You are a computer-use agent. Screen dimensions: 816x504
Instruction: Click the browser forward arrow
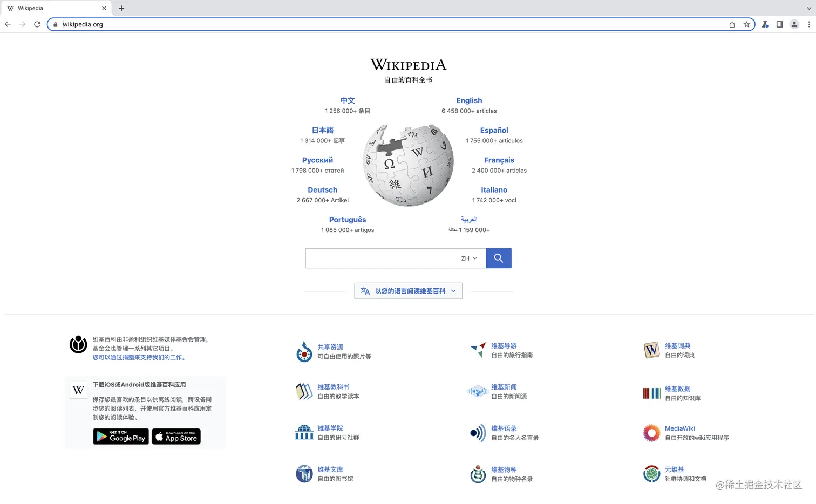22,24
